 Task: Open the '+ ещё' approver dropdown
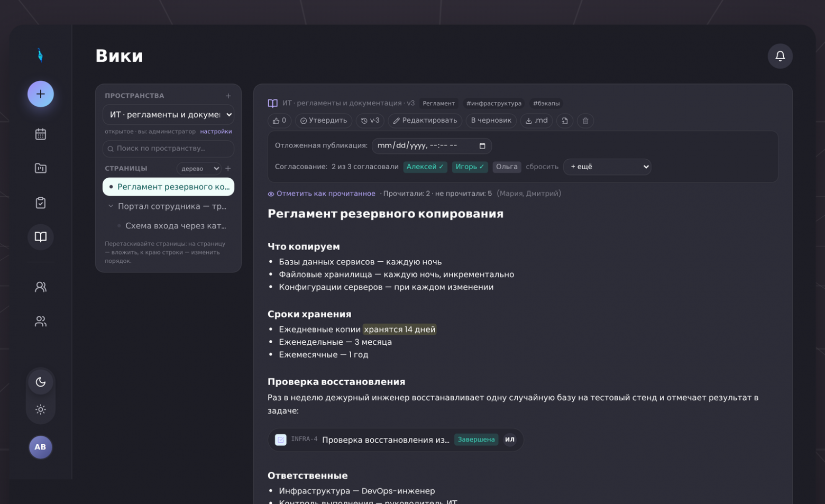(x=607, y=167)
